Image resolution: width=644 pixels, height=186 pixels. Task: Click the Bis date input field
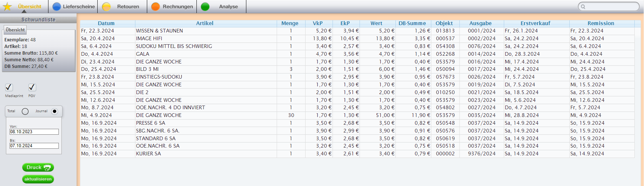[34, 146]
